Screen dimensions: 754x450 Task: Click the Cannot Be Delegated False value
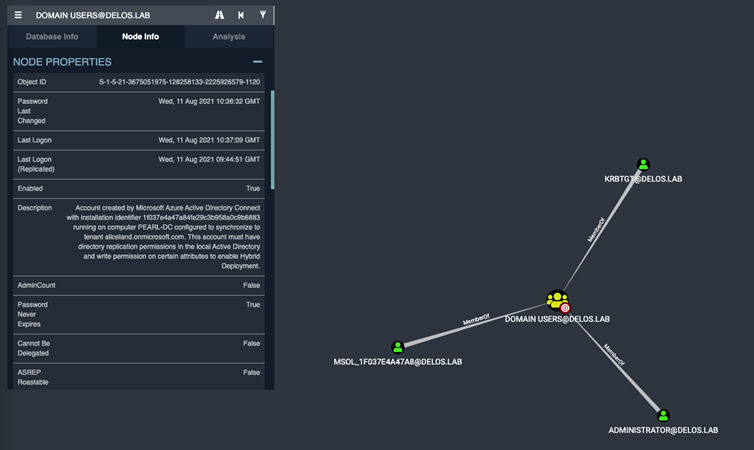click(251, 343)
